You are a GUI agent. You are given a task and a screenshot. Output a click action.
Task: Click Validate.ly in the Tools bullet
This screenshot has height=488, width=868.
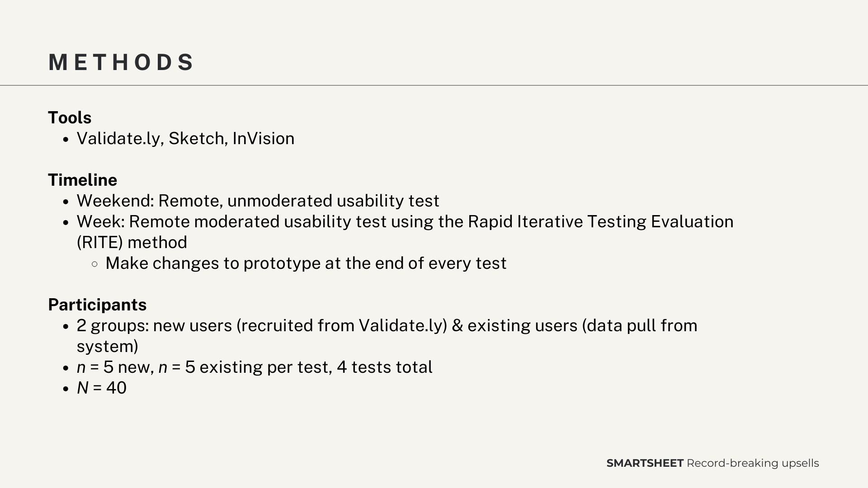[118, 139]
